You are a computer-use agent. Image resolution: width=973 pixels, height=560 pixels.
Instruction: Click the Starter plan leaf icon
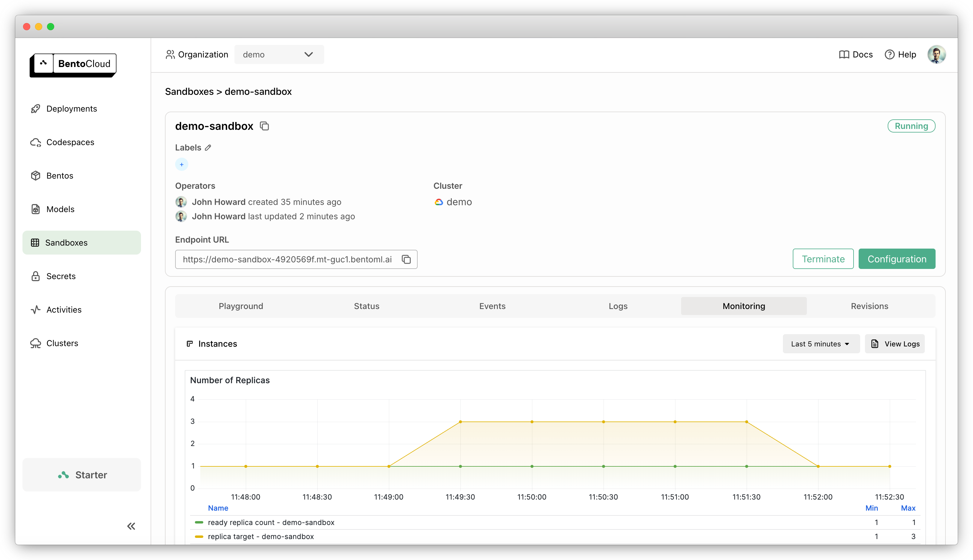tap(63, 475)
